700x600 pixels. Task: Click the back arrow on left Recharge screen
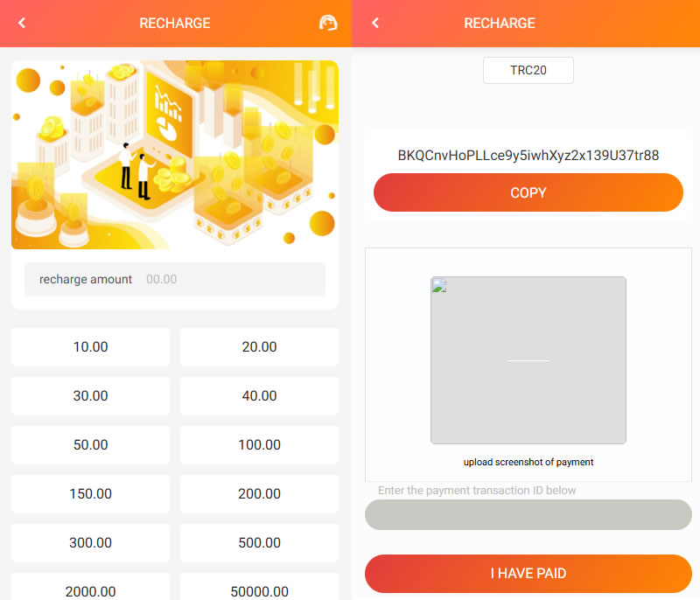point(23,24)
